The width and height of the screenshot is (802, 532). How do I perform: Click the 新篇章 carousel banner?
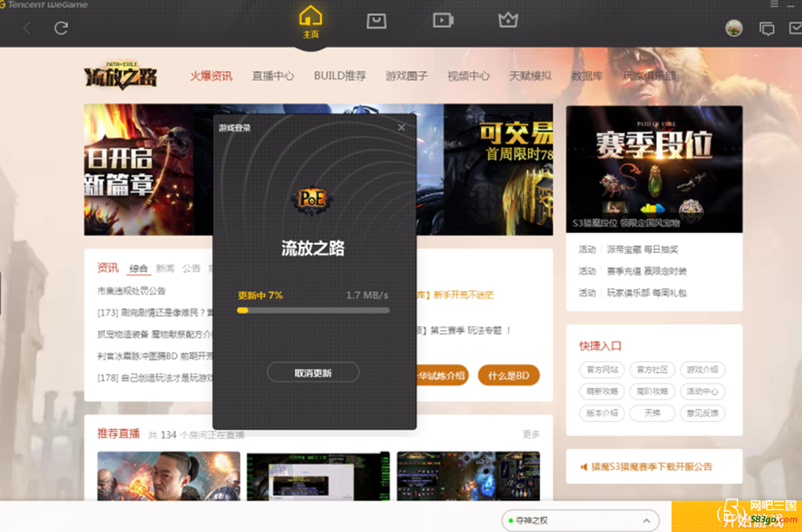tap(148, 169)
